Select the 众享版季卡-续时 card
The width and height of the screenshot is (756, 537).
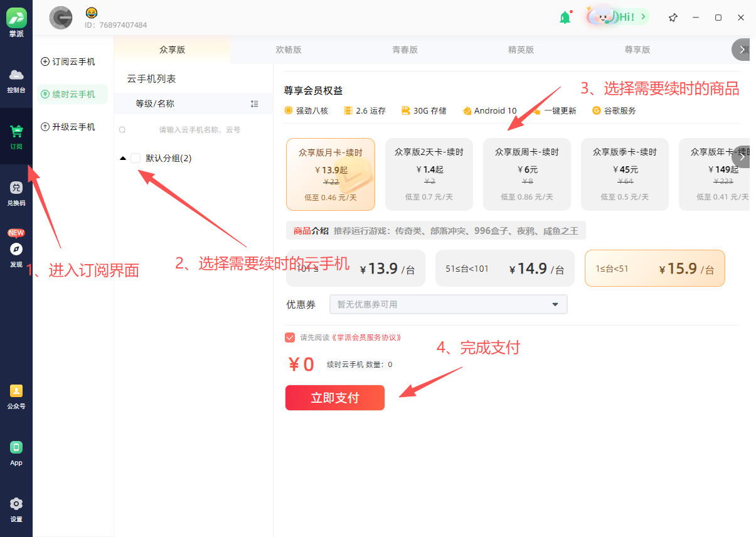625,174
